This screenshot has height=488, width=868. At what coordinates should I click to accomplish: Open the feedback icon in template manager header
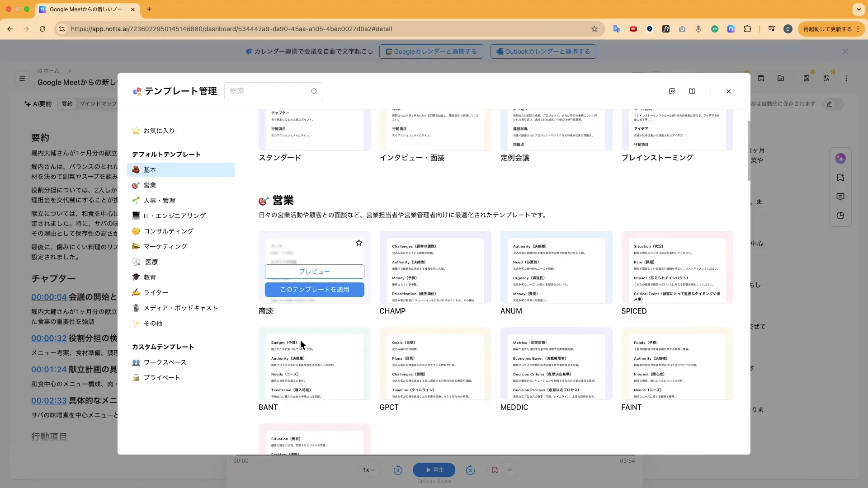pyautogui.click(x=672, y=91)
